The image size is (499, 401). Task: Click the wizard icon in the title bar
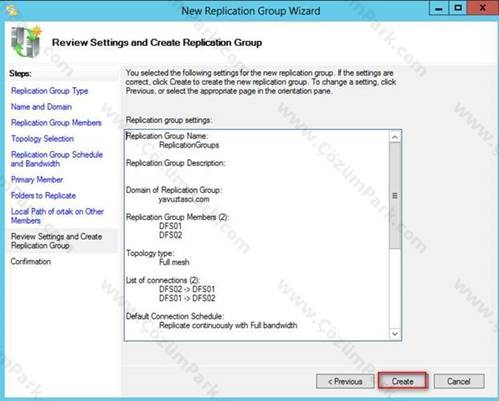pyautogui.click(x=12, y=10)
